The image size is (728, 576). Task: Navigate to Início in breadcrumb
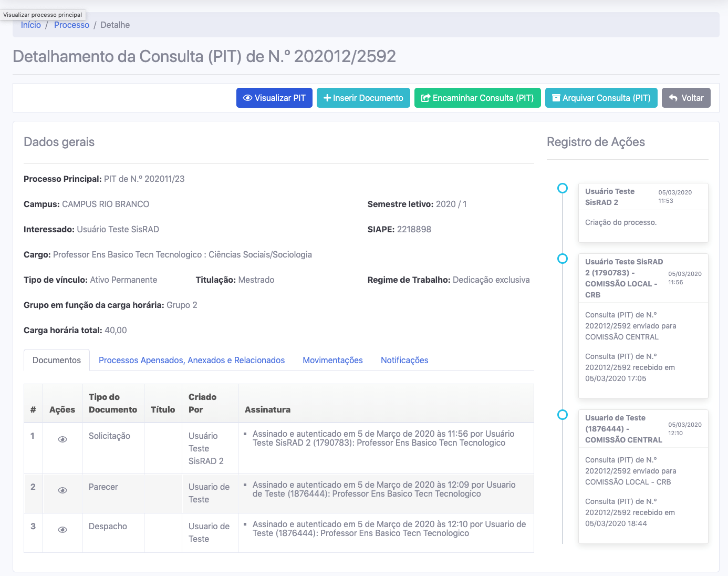[x=31, y=25]
